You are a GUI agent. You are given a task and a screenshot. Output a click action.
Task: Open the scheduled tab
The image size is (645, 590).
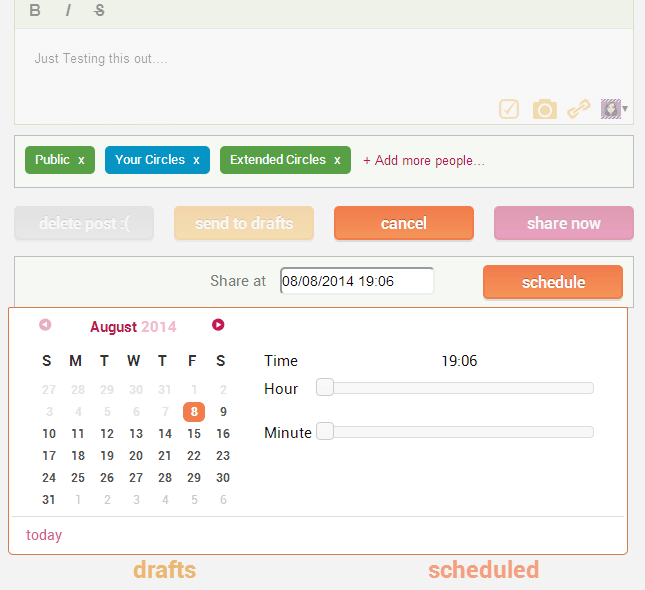point(483,570)
